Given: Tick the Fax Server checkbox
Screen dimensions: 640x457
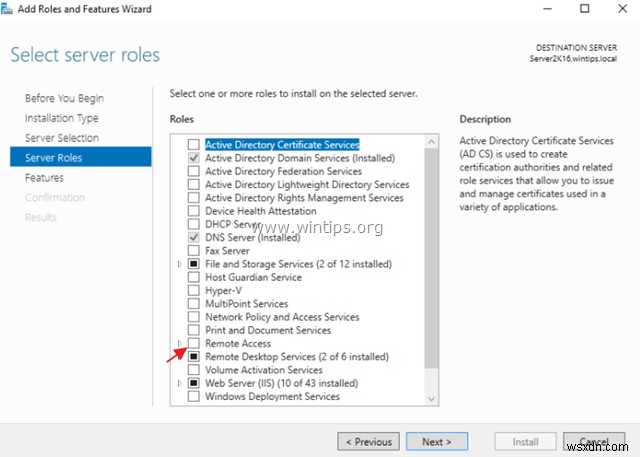Looking at the screenshot, I should pyautogui.click(x=193, y=251).
